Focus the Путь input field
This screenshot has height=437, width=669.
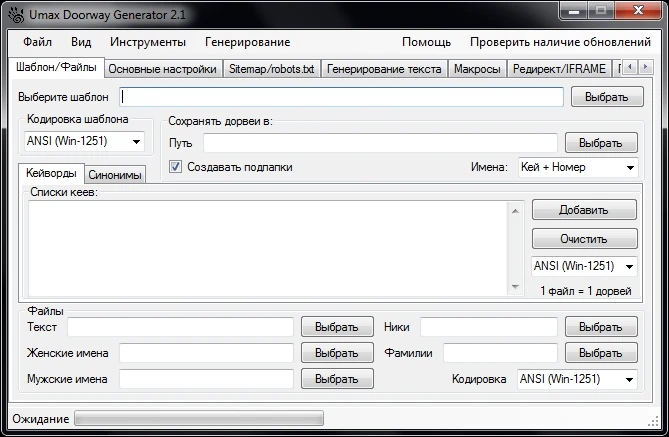coord(381,143)
